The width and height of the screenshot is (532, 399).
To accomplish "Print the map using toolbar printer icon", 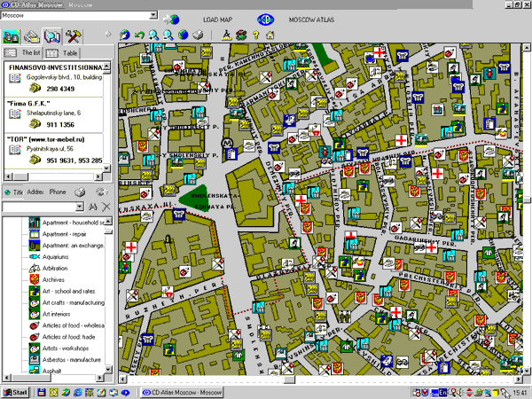I will tap(198, 35).
